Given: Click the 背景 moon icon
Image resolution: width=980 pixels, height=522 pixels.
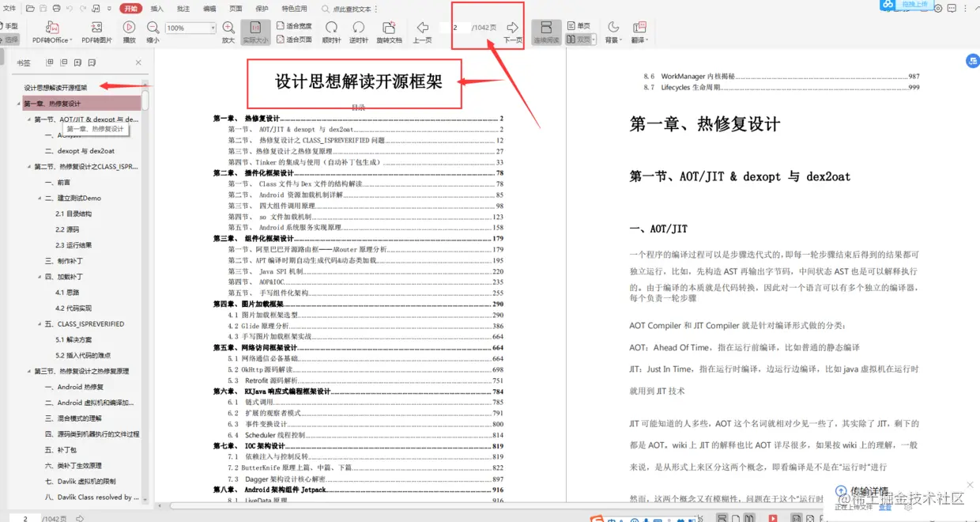Looking at the screenshot, I should click(x=612, y=28).
